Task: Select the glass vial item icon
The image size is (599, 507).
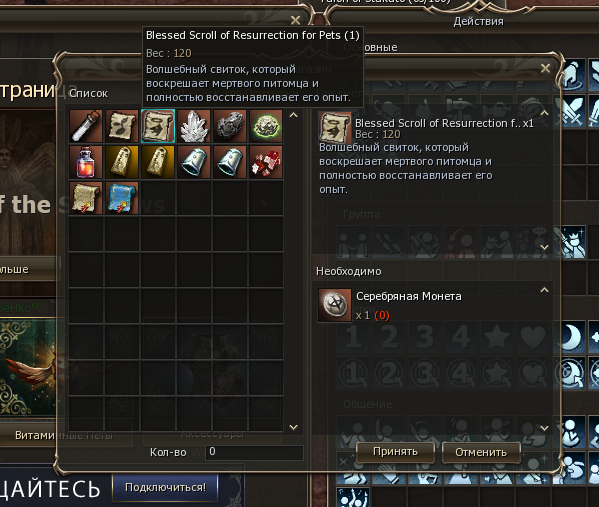Action: 86,126
